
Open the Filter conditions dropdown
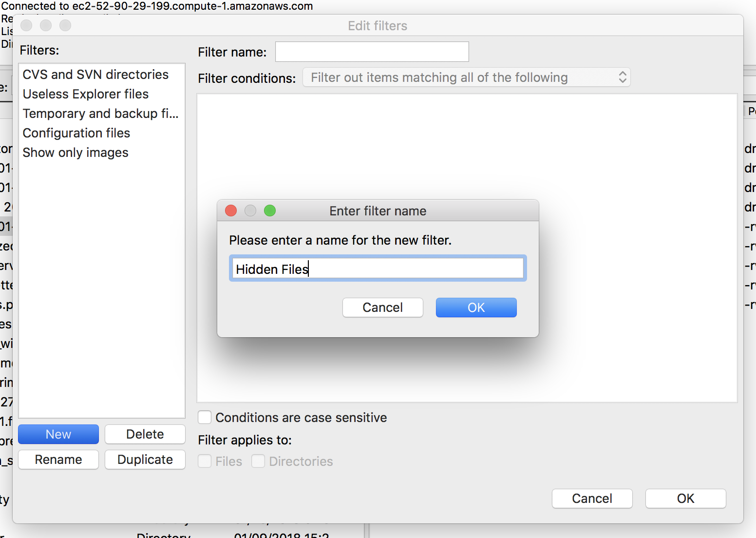[466, 77]
